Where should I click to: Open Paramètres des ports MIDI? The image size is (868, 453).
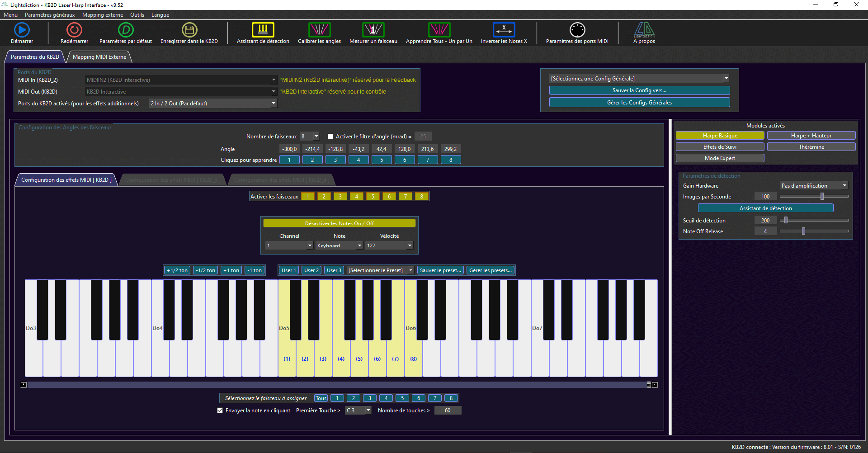point(577,29)
